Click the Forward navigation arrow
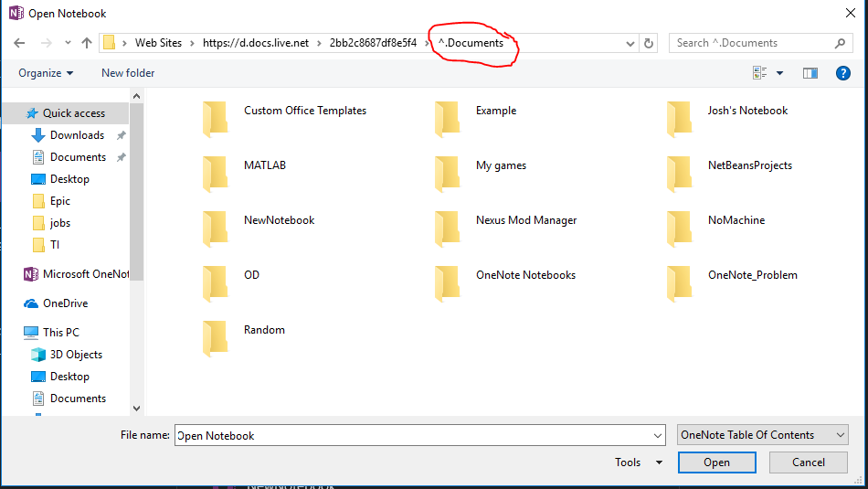This screenshot has height=489, width=868. click(x=47, y=43)
